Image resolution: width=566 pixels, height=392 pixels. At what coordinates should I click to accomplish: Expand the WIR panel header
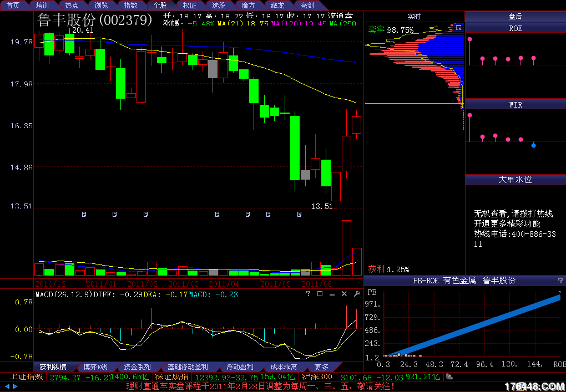(515, 104)
